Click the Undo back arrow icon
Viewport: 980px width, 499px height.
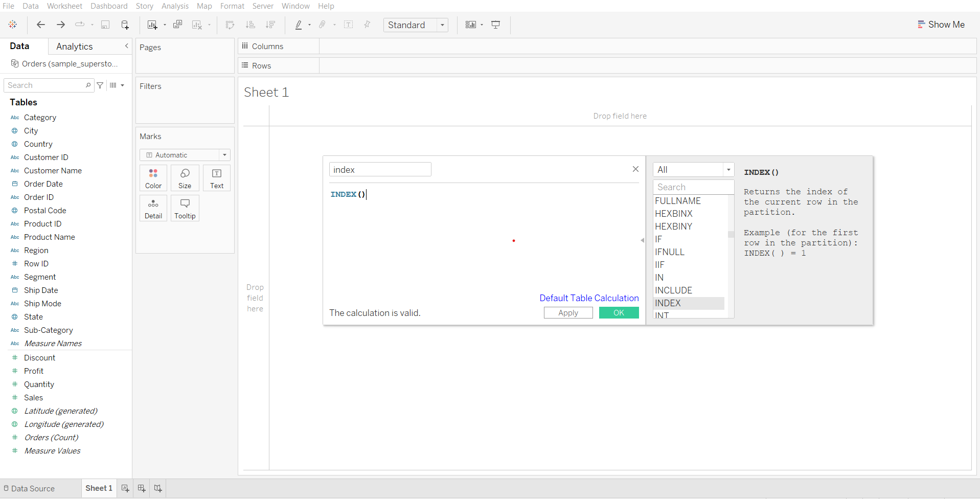(41, 25)
